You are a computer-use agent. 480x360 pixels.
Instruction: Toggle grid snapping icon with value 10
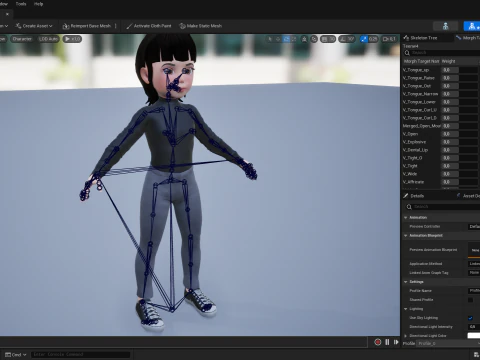[325, 39]
